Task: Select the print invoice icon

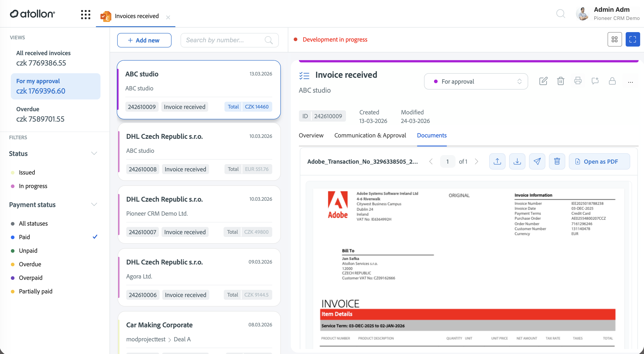Action: pyautogui.click(x=578, y=81)
